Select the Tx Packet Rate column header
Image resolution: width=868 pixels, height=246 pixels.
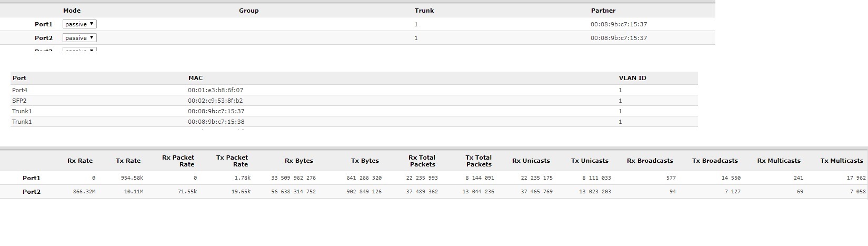(232, 161)
